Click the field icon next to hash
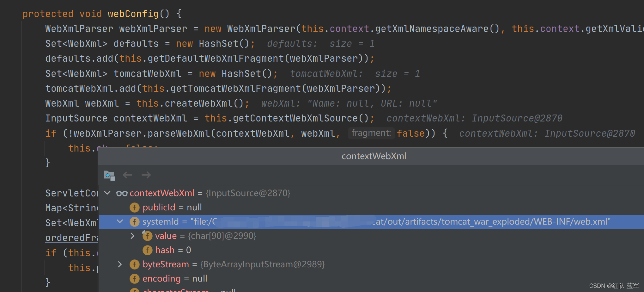644x292 pixels. [x=147, y=250]
